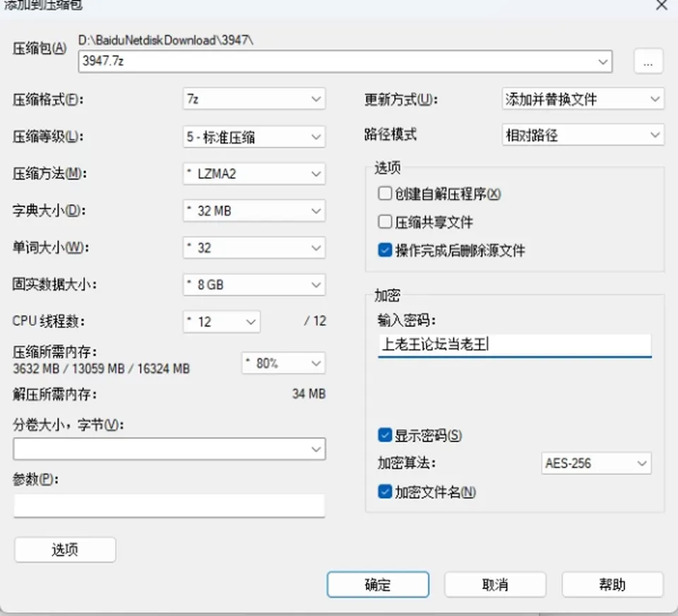Open the memory usage 80% dropdown
Viewport: 678px width, 616px height.
[x=283, y=363]
